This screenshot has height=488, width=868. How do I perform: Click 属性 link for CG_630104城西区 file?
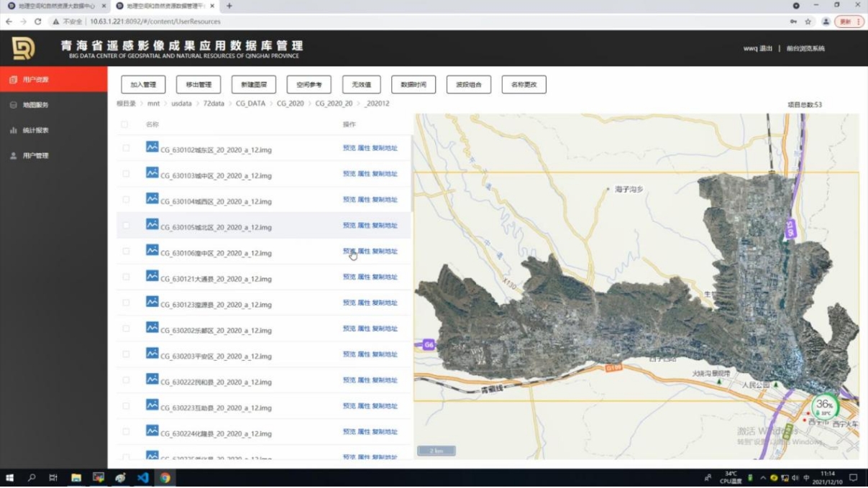point(364,200)
